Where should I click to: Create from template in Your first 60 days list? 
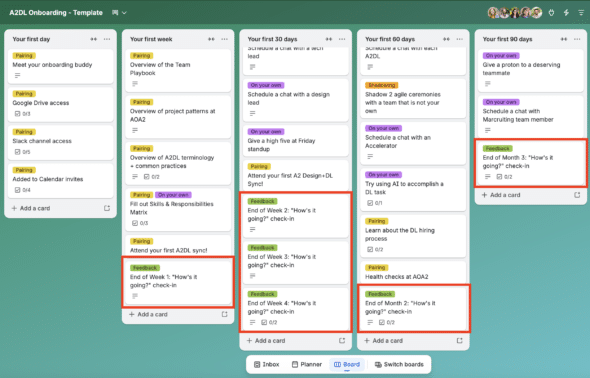[x=459, y=340]
